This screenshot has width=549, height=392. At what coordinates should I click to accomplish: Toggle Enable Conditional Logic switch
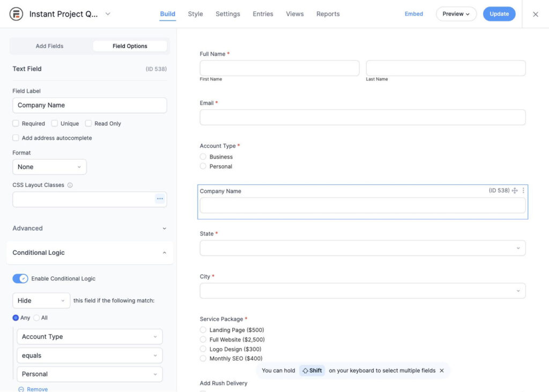[20, 278]
